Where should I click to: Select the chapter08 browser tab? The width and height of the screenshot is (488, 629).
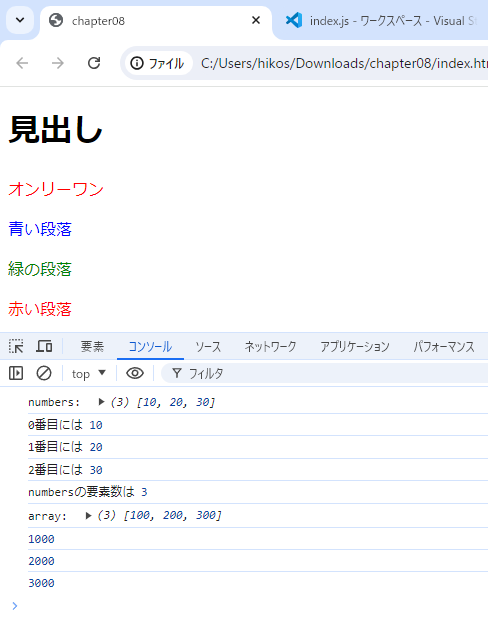point(156,21)
